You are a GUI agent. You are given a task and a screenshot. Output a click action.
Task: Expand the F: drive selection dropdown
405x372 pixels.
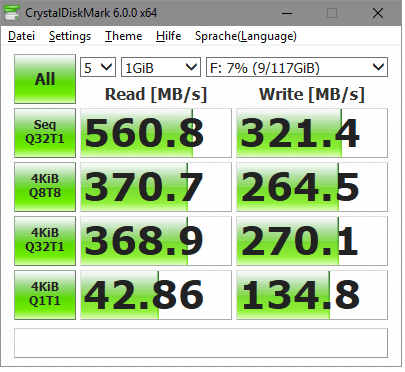click(297, 67)
